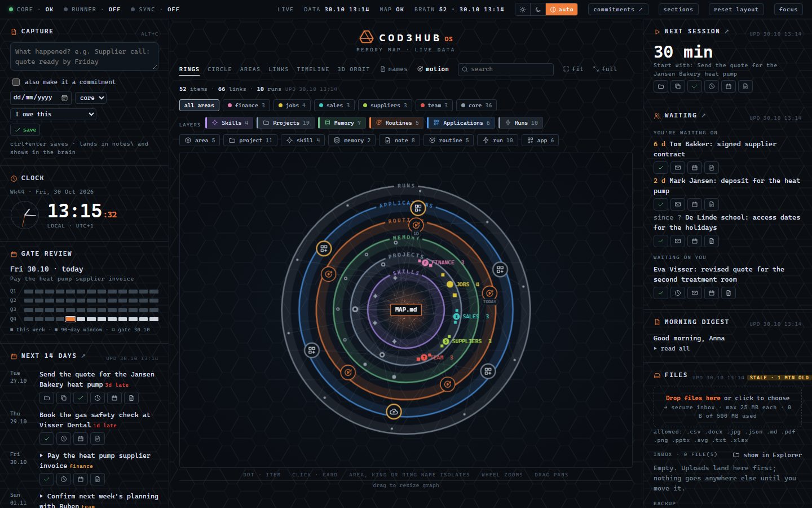The height and width of the screenshot is (508, 812).
Task: Click the save button in Capture
Action: [25, 130]
